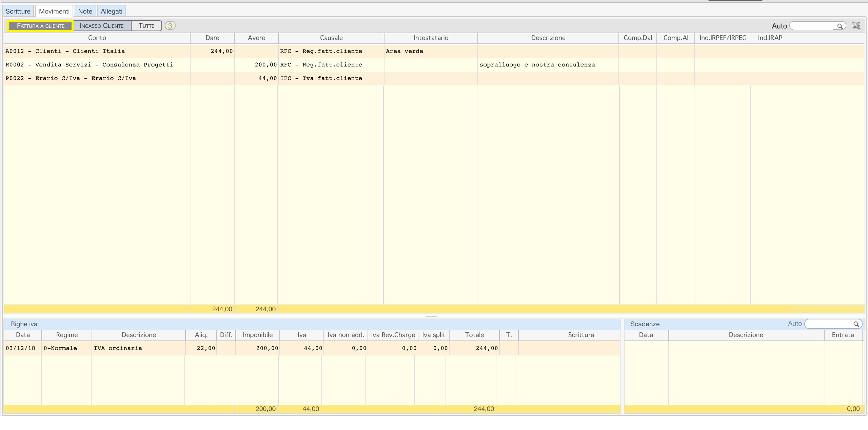The image size is (868, 430).
Task: Click causale IFC – Iva fatt.cliente
Action: [321, 78]
